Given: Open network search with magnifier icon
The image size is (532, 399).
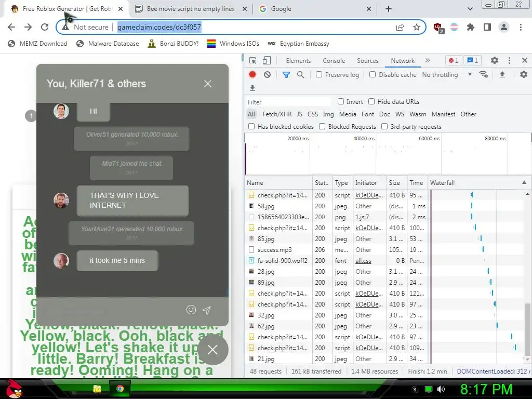Looking at the screenshot, I should click(301, 75).
